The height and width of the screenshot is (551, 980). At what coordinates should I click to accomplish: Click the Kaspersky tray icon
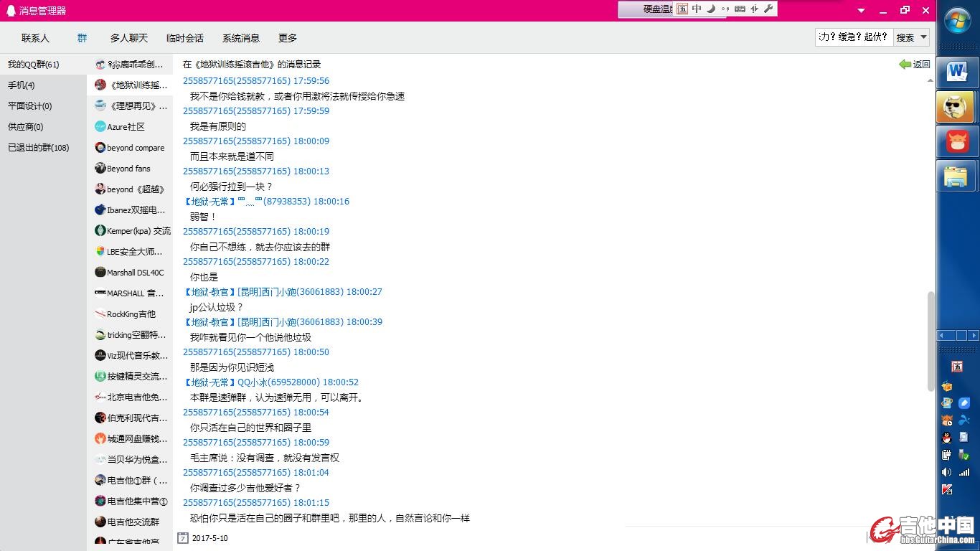(x=947, y=489)
